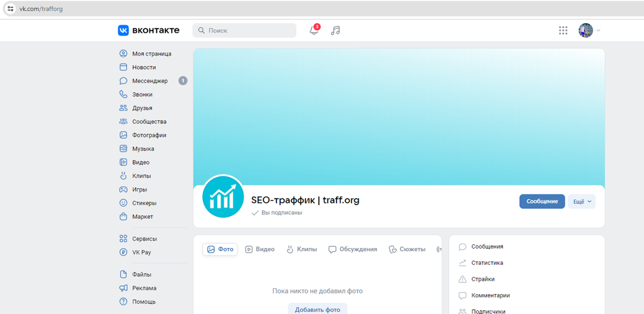Viewport: 644px width, 314px height.
Task: Click the partially visible live-stream tab
Action: pyautogui.click(x=439, y=249)
